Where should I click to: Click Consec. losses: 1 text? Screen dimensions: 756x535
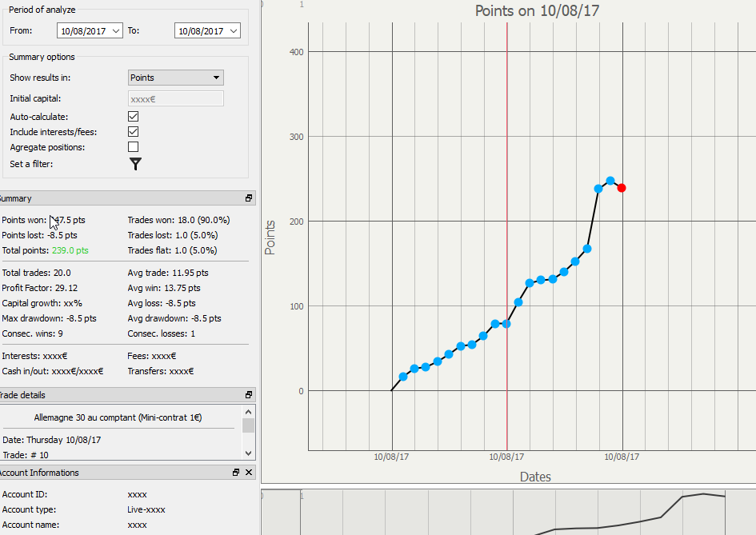point(161,334)
